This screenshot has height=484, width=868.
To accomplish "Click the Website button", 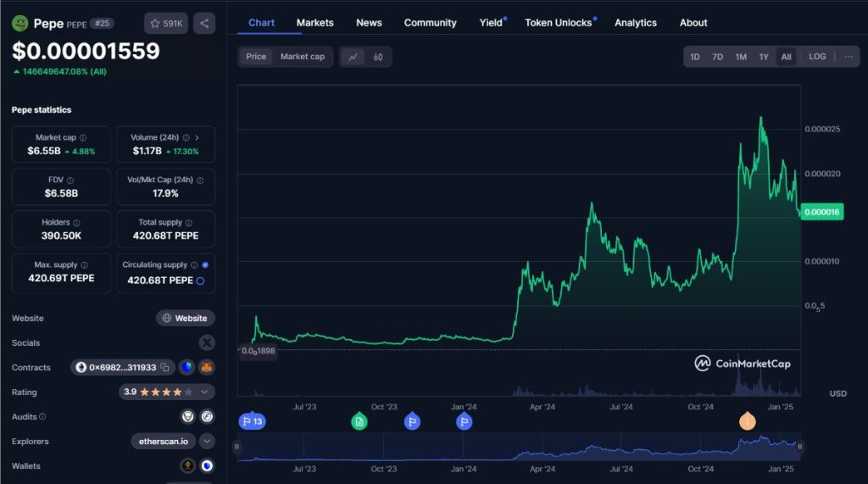I will pos(186,318).
